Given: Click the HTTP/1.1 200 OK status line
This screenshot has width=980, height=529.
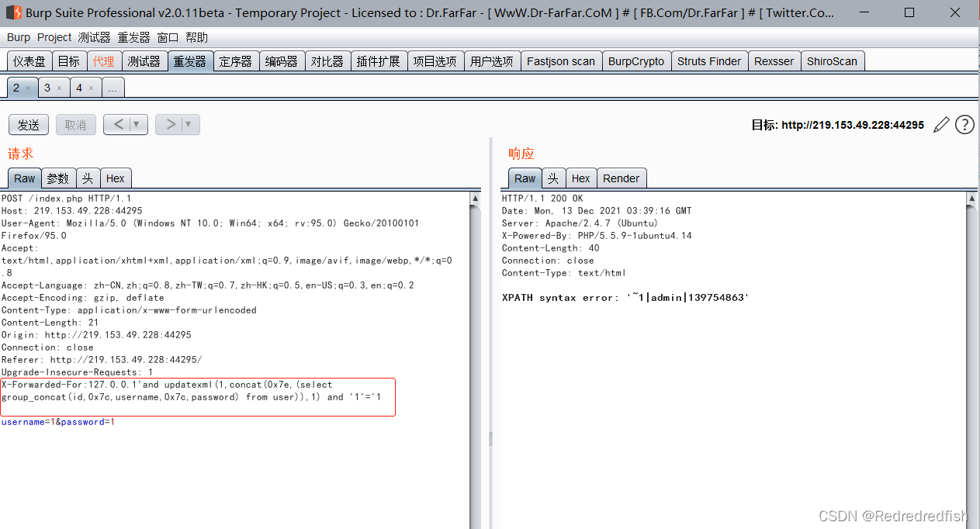Looking at the screenshot, I should pos(542,199).
